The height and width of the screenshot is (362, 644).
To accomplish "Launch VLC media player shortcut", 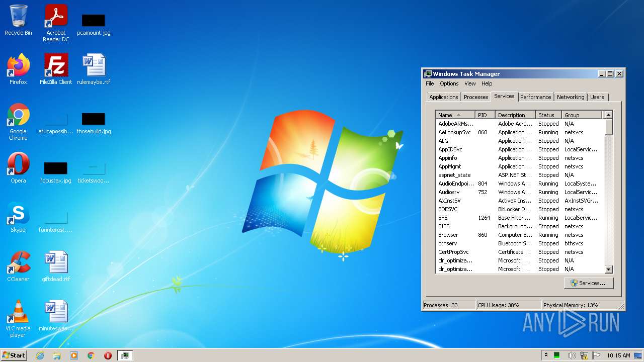I will (18, 319).
